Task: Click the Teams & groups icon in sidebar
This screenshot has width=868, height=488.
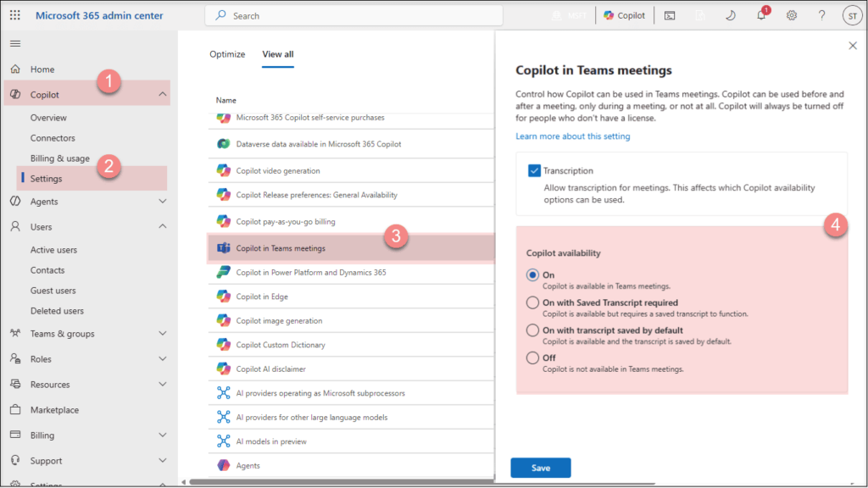Action: (15, 333)
